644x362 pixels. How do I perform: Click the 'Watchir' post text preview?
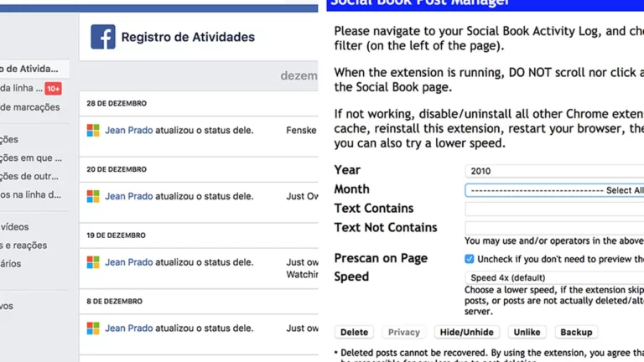tap(302, 275)
